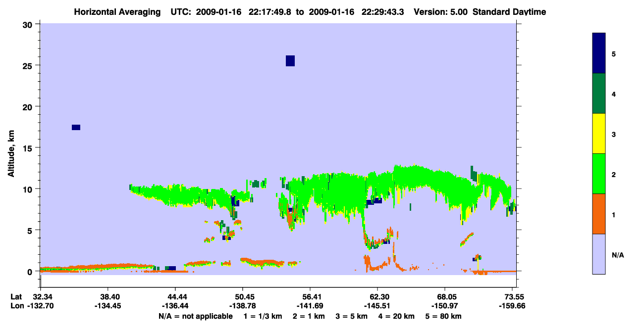Click the y-axis tick label 20
The height and width of the screenshot is (330, 644).
coord(28,107)
